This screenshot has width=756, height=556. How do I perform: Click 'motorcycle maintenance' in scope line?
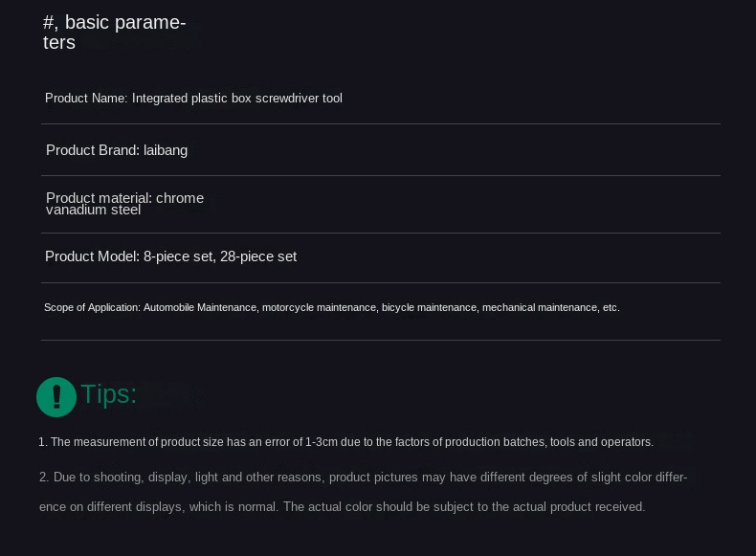[x=319, y=307]
